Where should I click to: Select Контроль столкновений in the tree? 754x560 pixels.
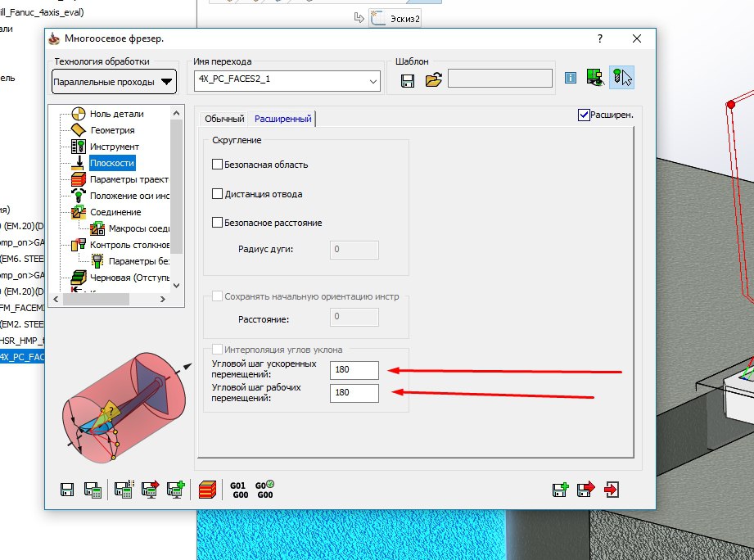129,245
